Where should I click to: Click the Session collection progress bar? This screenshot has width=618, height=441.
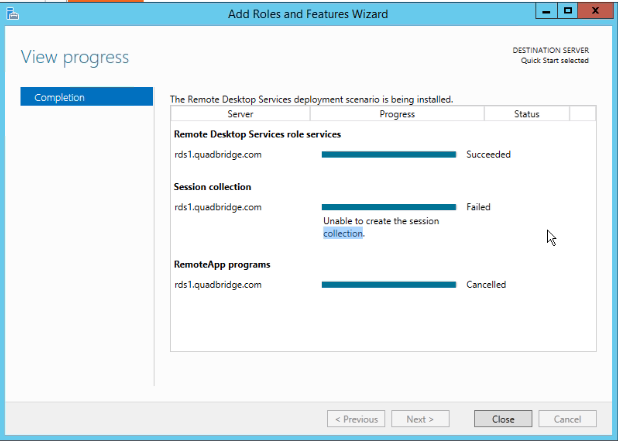(389, 207)
